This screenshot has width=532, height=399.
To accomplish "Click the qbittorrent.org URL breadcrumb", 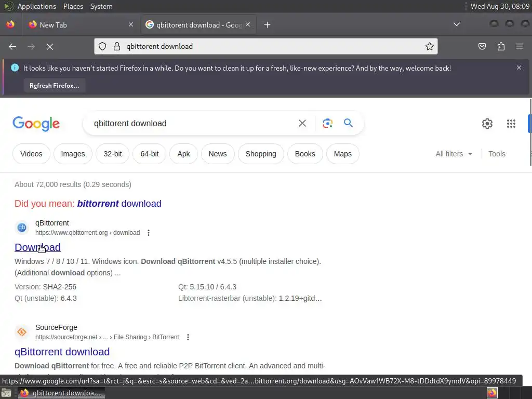I will (87, 233).
